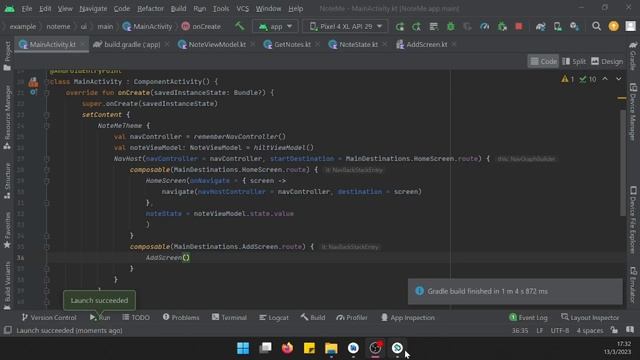Click the Make Project hammer icon
The image size is (640, 360).
(x=239, y=26)
